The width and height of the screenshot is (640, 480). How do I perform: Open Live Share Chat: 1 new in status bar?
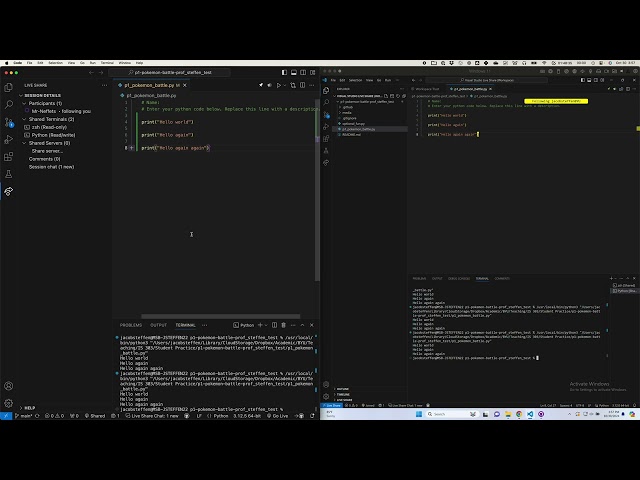pyautogui.click(x=152, y=416)
